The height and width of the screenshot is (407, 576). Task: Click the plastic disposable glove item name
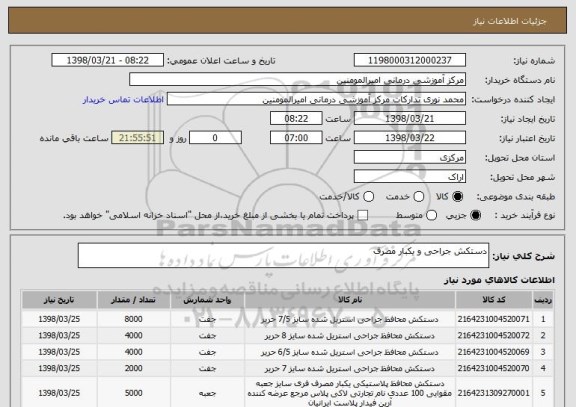[x=350, y=393]
